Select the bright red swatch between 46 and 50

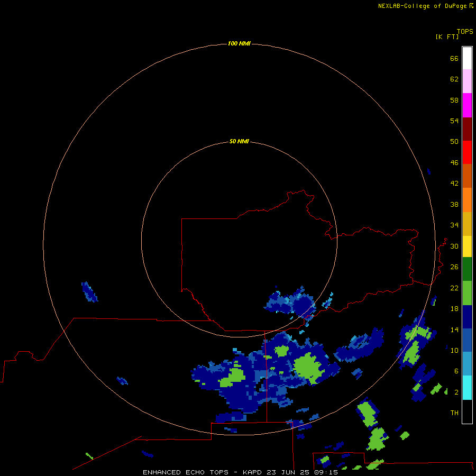click(x=467, y=152)
